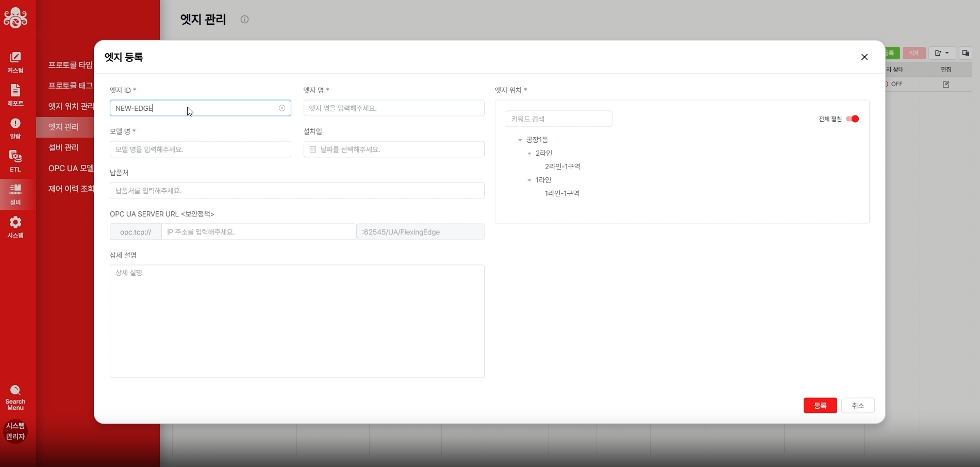Close the 엣지 등록 dialog with X
The image size is (980, 467).
coord(865,57)
